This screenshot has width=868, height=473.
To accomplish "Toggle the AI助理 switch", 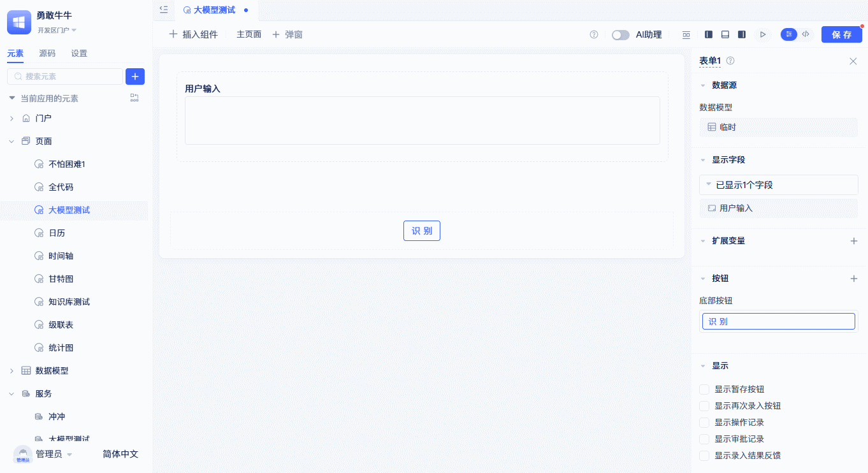I will pyautogui.click(x=620, y=35).
